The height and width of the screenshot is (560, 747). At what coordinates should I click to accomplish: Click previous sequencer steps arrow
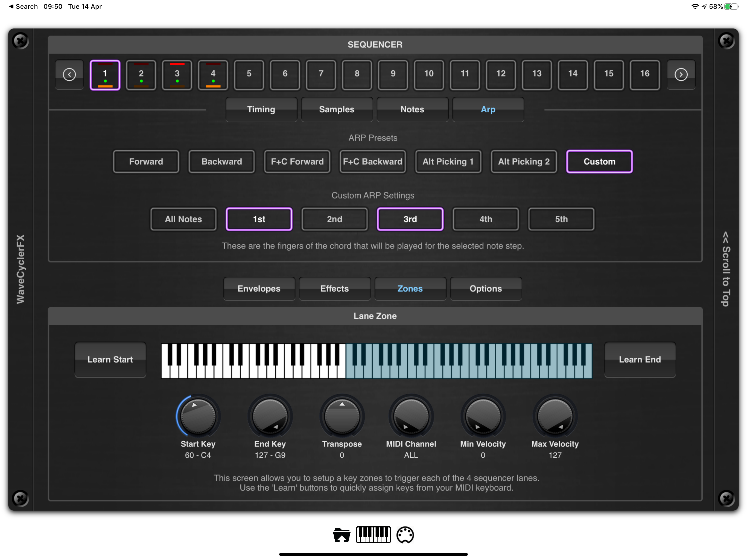click(x=69, y=74)
